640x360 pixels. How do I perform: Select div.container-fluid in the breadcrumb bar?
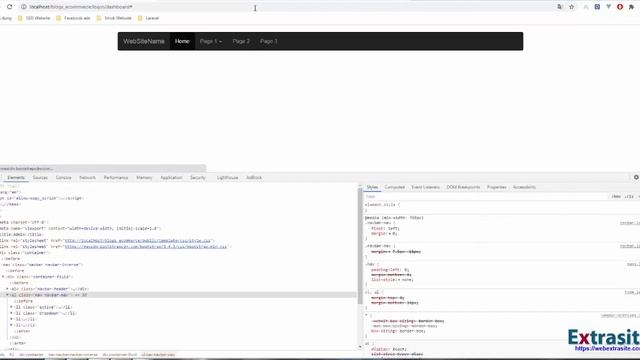120,355
